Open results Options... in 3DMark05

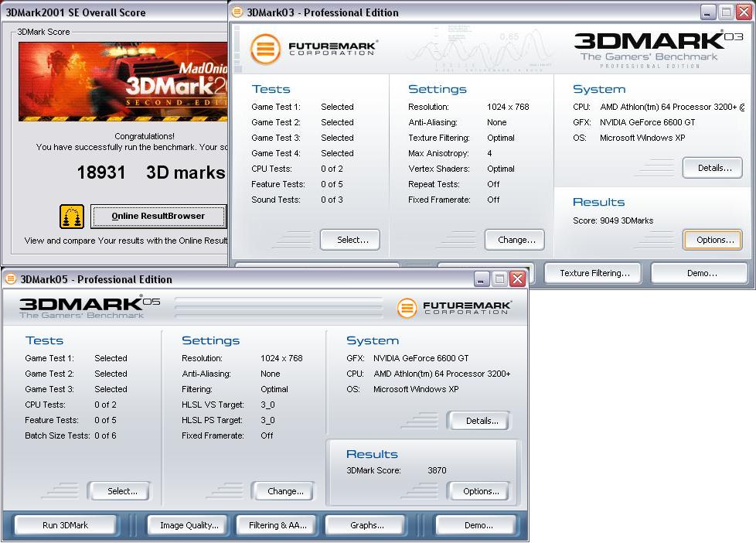pos(478,491)
